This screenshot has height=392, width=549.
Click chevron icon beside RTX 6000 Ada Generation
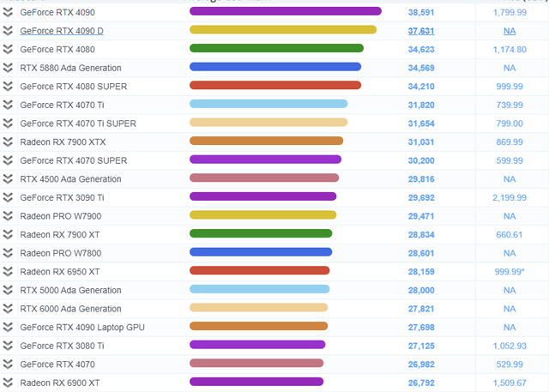8,309
